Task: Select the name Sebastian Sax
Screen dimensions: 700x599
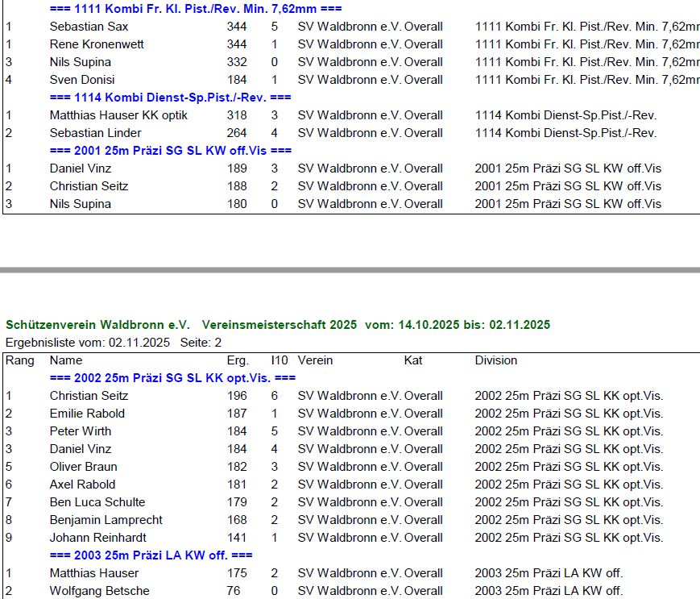Action: coord(89,27)
